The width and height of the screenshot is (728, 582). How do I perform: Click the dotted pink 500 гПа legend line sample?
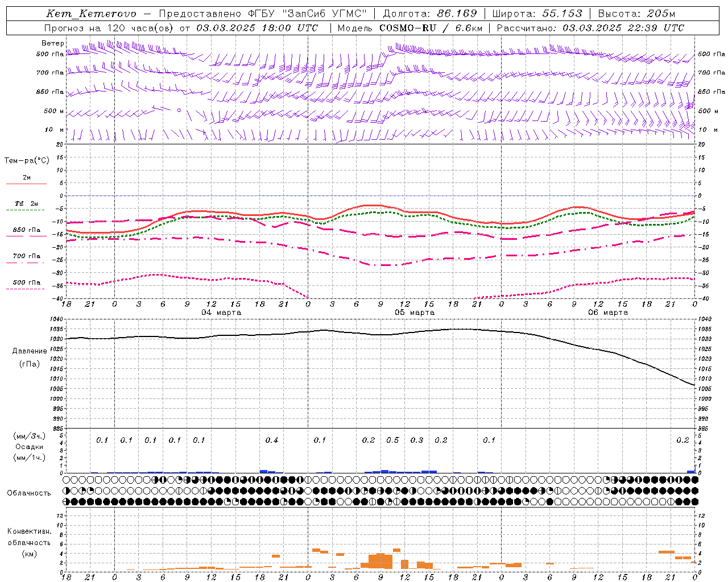[26, 289]
